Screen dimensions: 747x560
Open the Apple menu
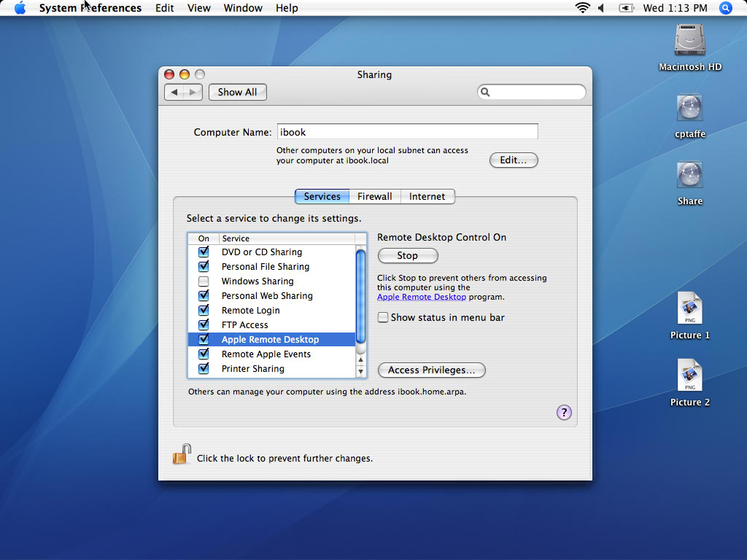click(x=20, y=8)
